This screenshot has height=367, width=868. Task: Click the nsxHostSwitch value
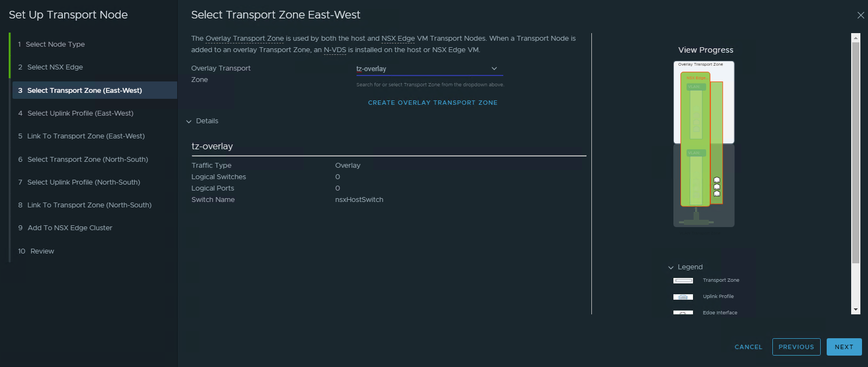coord(359,200)
